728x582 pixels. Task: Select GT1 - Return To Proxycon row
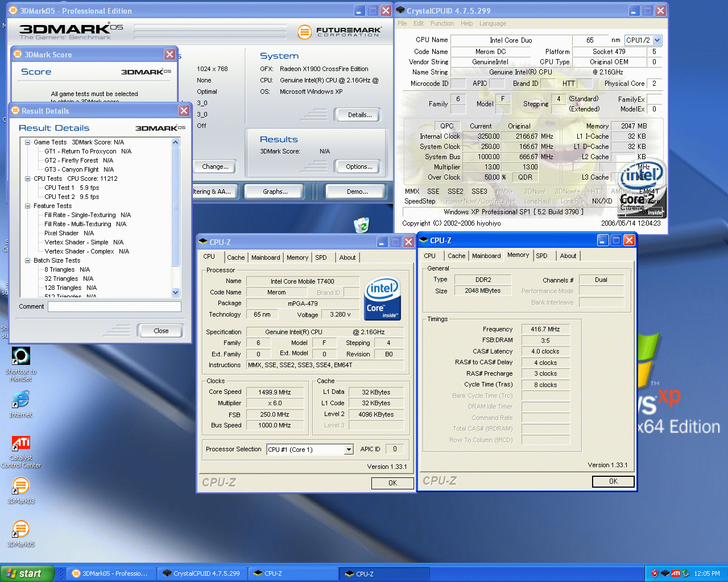click(x=88, y=151)
